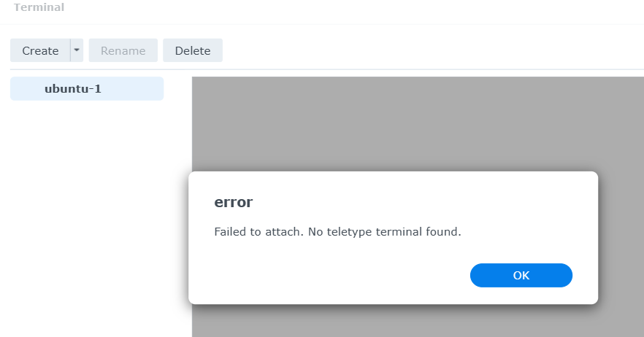Click the Rename button
Viewport: 644px width, 337px height.
coord(123,50)
